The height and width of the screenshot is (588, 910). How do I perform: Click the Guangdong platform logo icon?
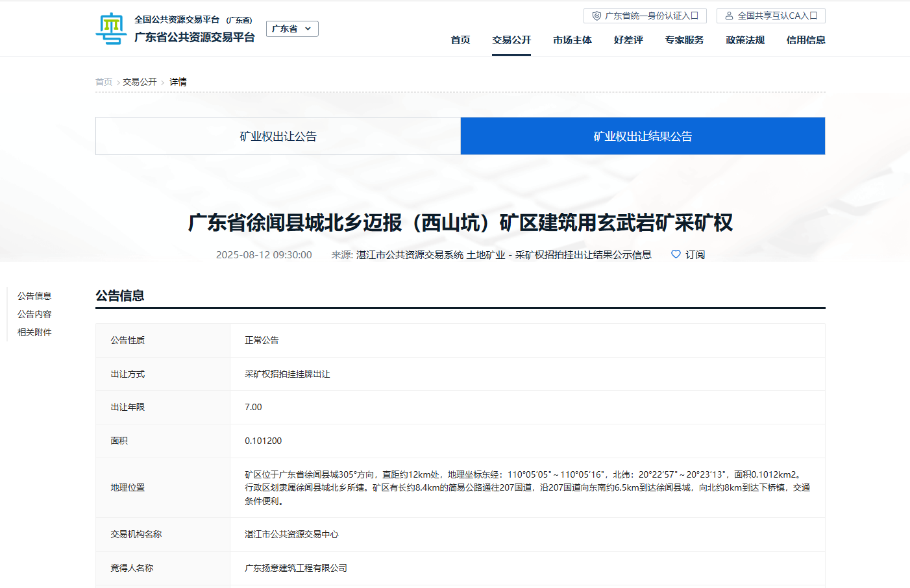tap(111, 29)
